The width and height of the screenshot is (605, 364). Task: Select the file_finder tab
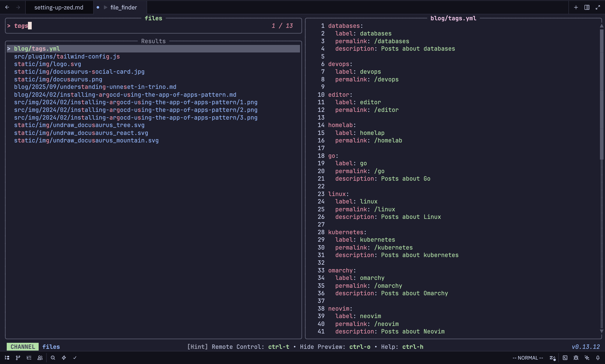124,7
